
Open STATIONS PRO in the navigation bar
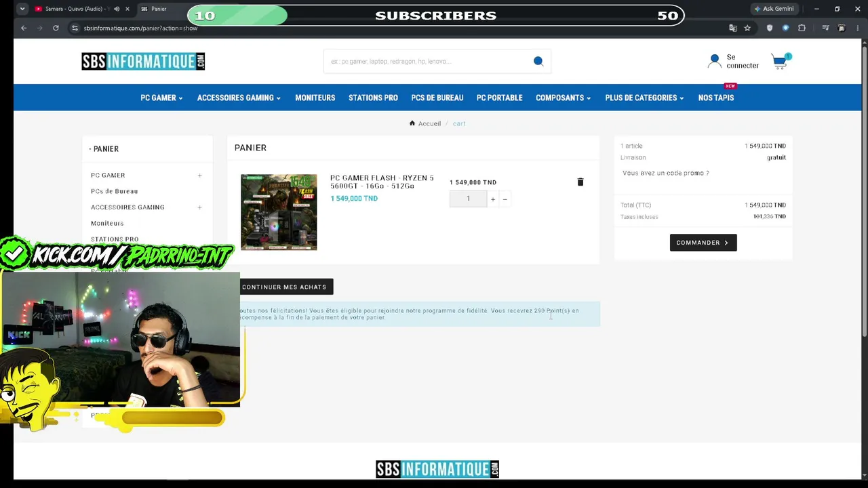click(x=373, y=98)
